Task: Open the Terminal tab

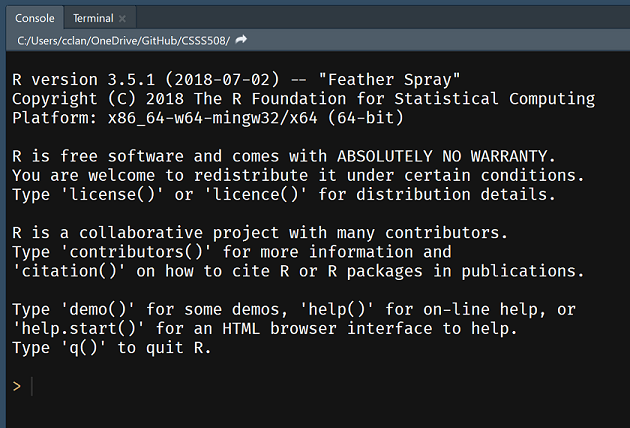Action: click(x=93, y=18)
